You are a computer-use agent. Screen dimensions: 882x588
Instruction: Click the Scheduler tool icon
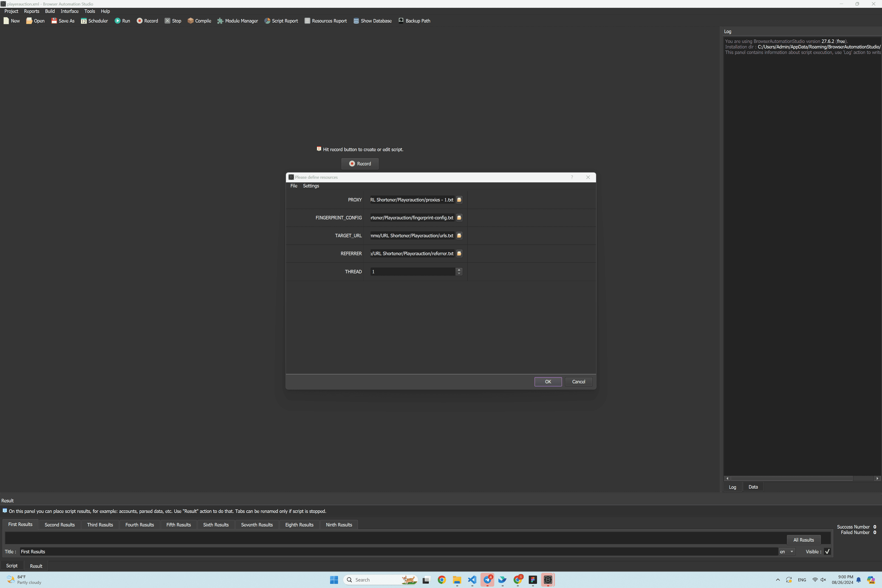[83, 21]
